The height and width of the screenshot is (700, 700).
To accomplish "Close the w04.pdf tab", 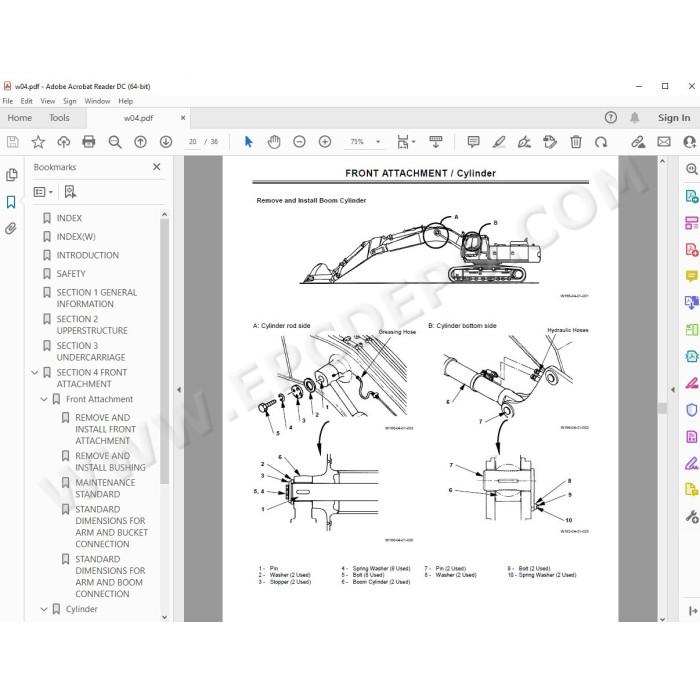I will tap(183, 118).
